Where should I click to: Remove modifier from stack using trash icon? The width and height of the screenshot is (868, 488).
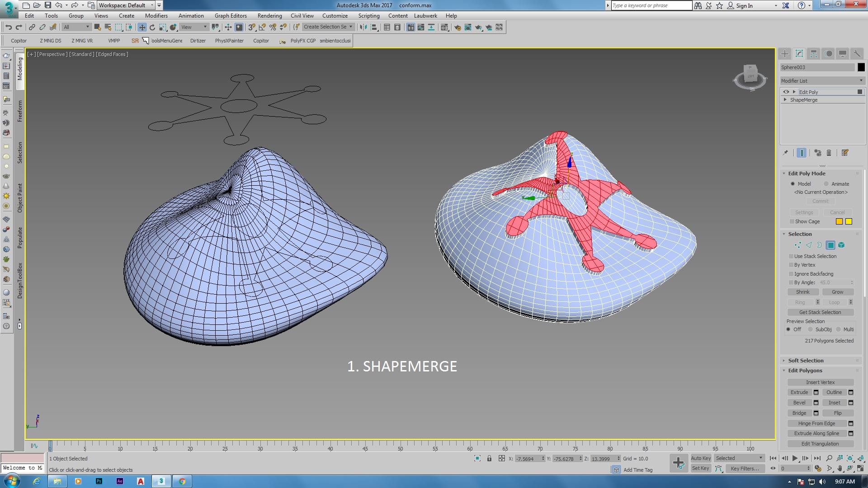pos(829,153)
